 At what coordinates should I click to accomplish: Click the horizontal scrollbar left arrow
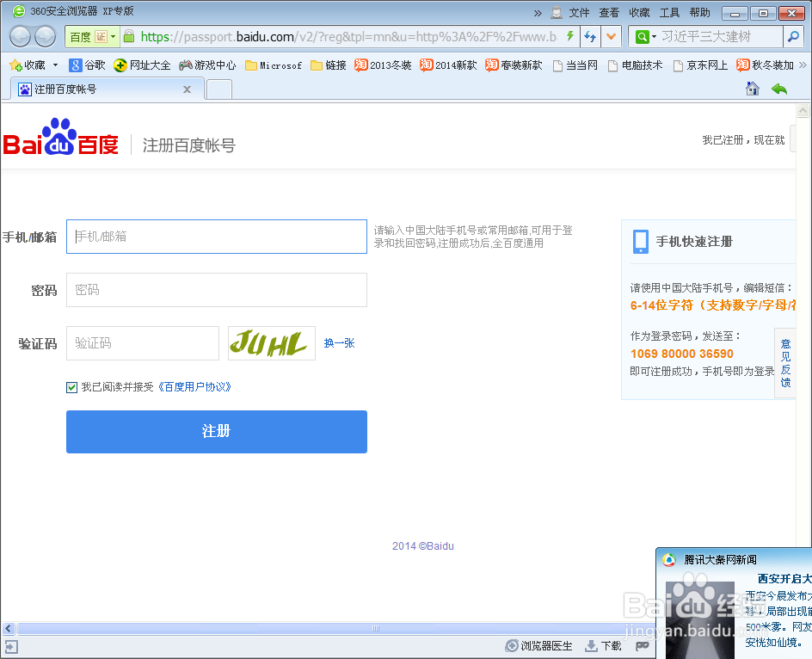pyautogui.click(x=9, y=629)
